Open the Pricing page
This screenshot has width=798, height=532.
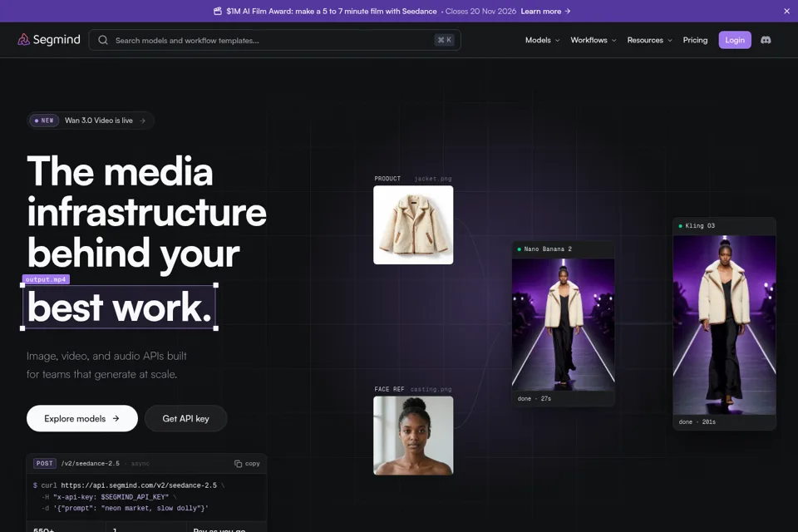coord(695,40)
